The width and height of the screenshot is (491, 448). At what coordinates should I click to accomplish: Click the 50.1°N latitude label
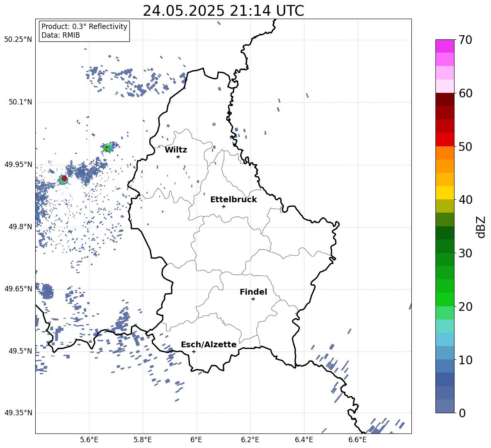(20, 102)
